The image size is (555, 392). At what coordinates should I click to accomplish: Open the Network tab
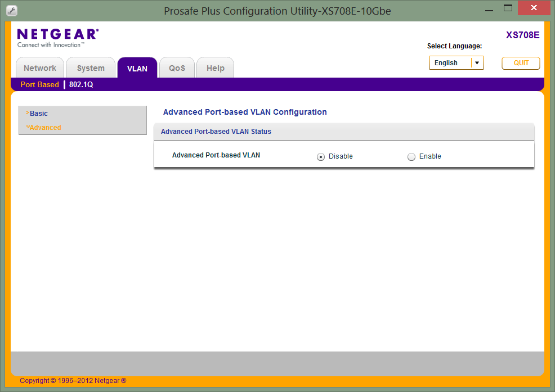pos(40,67)
